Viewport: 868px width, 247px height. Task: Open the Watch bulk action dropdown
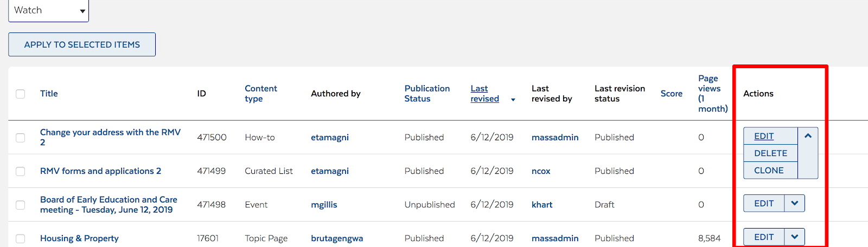point(48,10)
